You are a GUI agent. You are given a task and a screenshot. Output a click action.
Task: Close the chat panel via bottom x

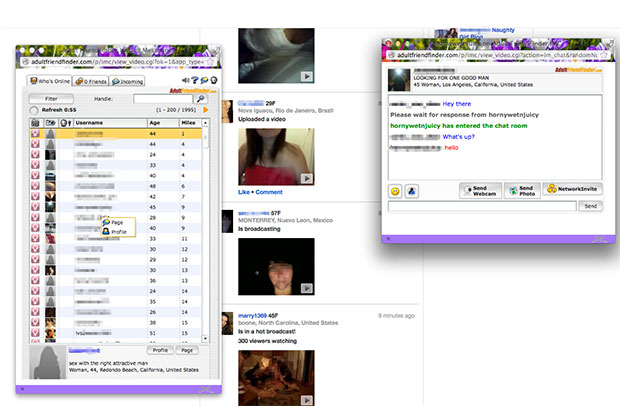(x=388, y=239)
